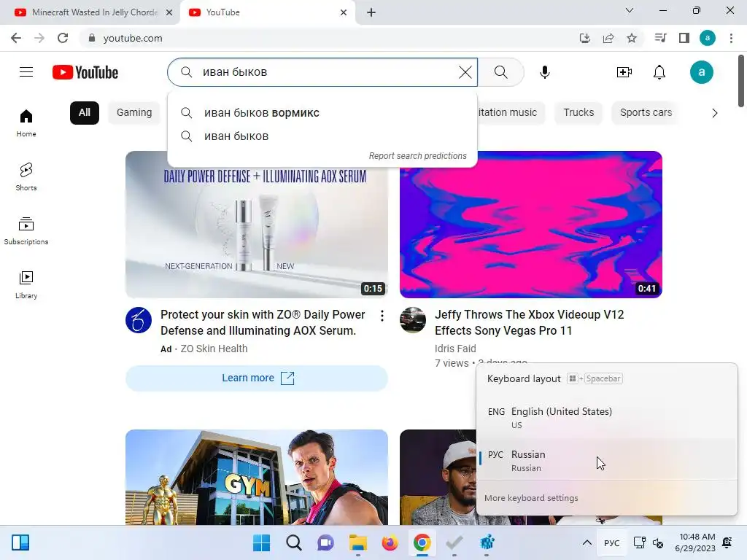Open the notifications bell
Screen dimensions: 747x560
pyautogui.click(x=659, y=72)
